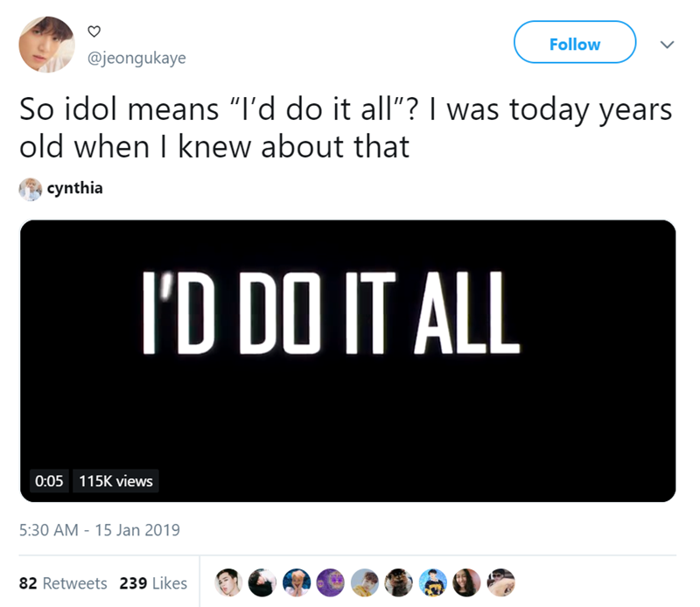Open the first liker avatar after Likes
Viewport: 700px width, 607px height.
[x=227, y=582]
